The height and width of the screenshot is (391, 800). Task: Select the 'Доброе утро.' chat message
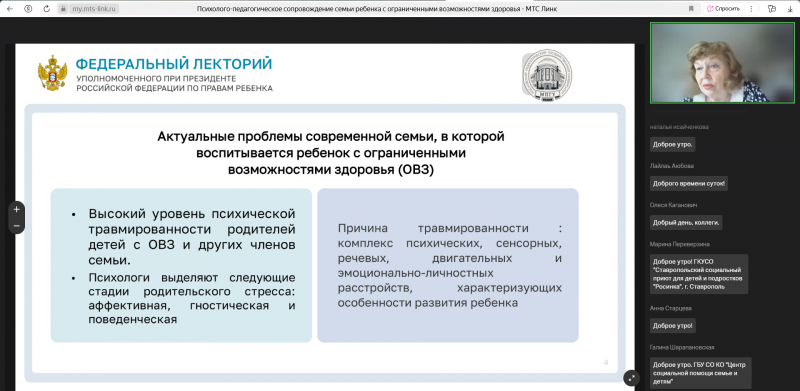[x=672, y=144]
